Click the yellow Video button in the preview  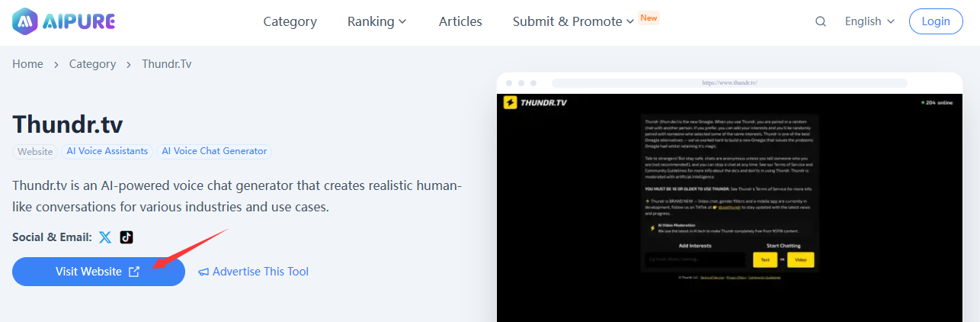[x=801, y=259]
